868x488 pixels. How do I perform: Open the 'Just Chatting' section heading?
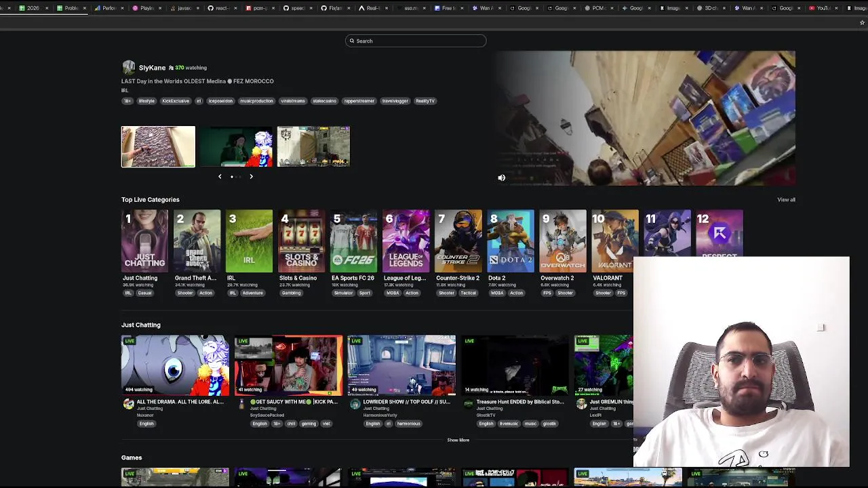coord(141,325)
